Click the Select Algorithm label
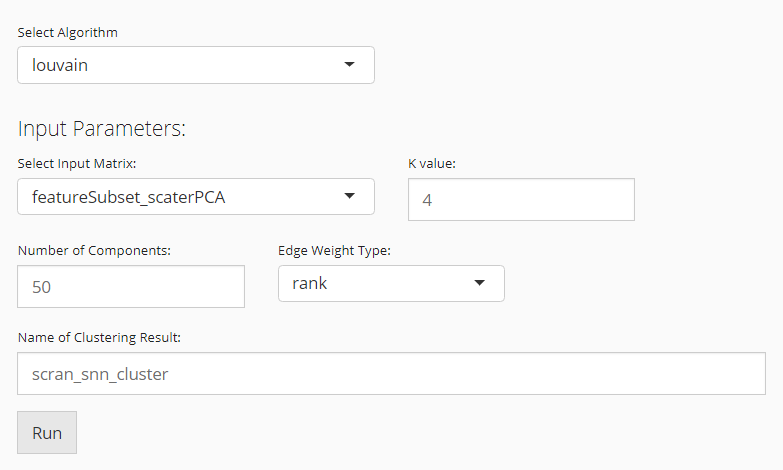This screenshot has height=470, width=783. click(x=67, y=33)
